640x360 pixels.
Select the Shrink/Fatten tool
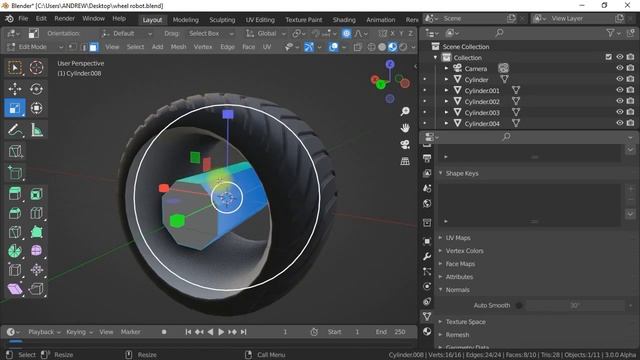coord(36,270)
